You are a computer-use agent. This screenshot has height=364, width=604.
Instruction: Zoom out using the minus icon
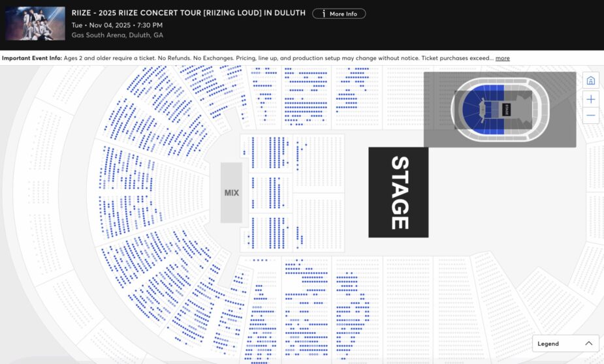[x=590, y=115]
